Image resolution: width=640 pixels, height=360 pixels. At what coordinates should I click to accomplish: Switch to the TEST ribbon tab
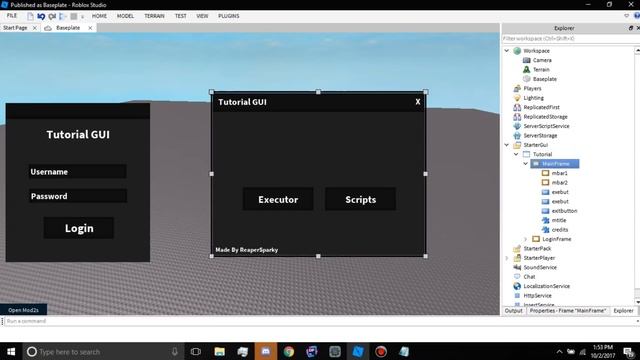click(x=180, y=16)
